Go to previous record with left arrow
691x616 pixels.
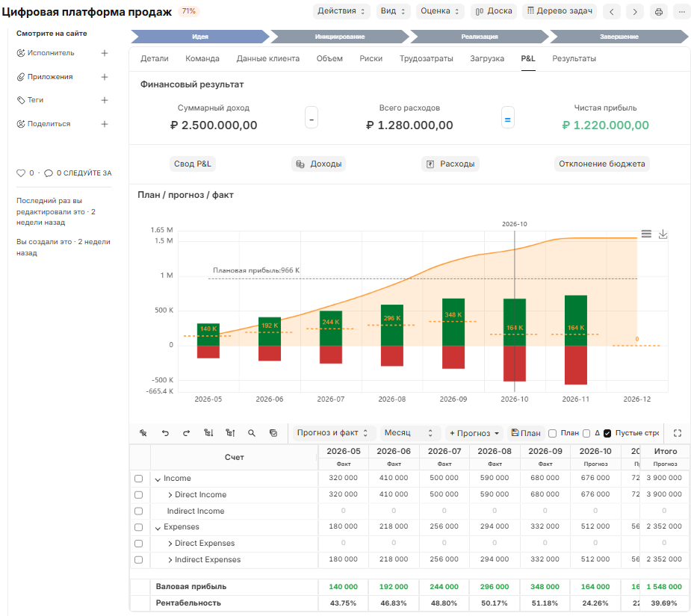[612, 12]
